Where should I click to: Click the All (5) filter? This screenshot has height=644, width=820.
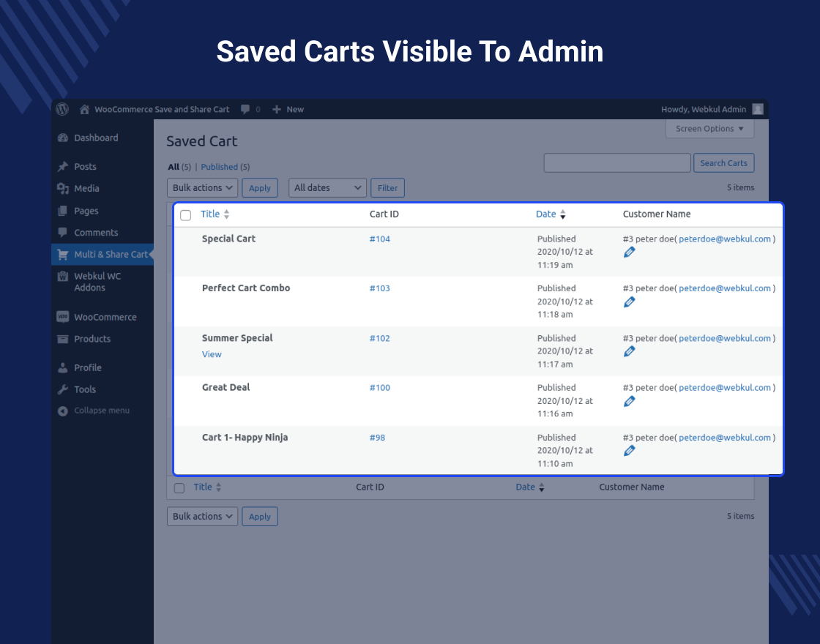point(179,167)
